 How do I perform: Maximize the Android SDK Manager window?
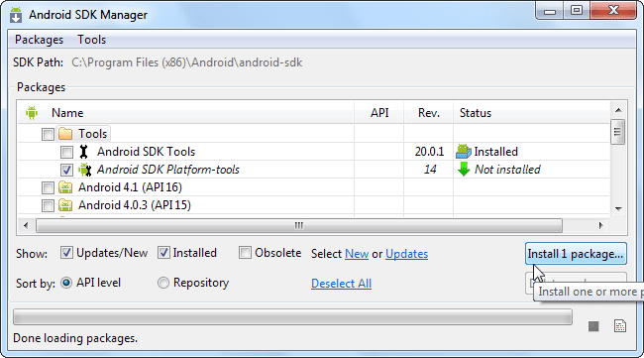[577, 11]
